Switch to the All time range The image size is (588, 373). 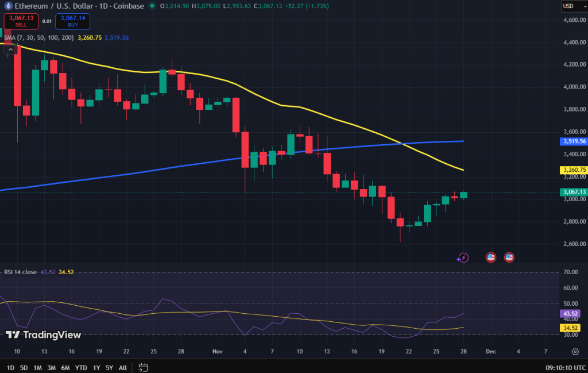click(123, 368)
